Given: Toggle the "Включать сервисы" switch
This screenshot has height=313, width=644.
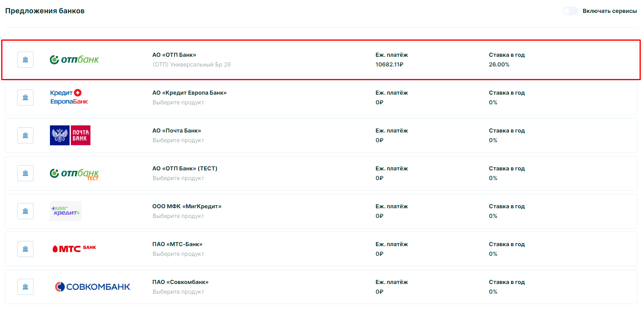Looking at the screenshot, I should coord(570,11).
